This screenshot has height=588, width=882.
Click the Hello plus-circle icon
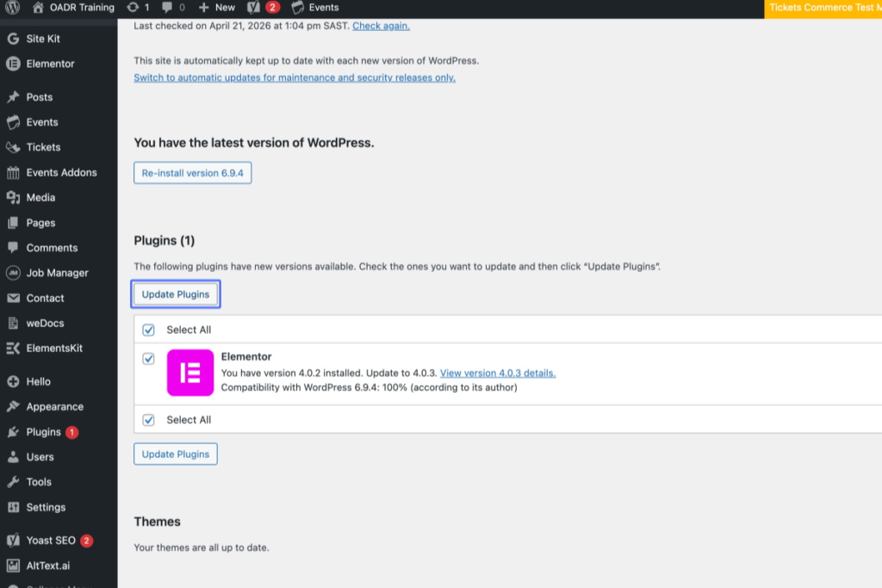13,381
